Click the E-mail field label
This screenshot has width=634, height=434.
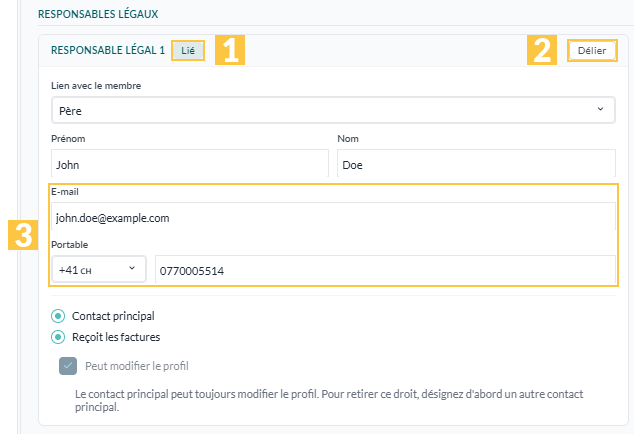click(65, 192)
